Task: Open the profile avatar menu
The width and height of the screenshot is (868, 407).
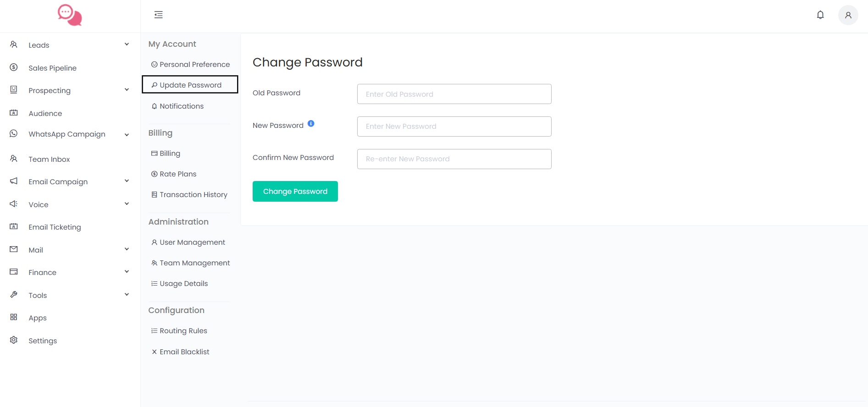Action: click(x=848, y=15)
